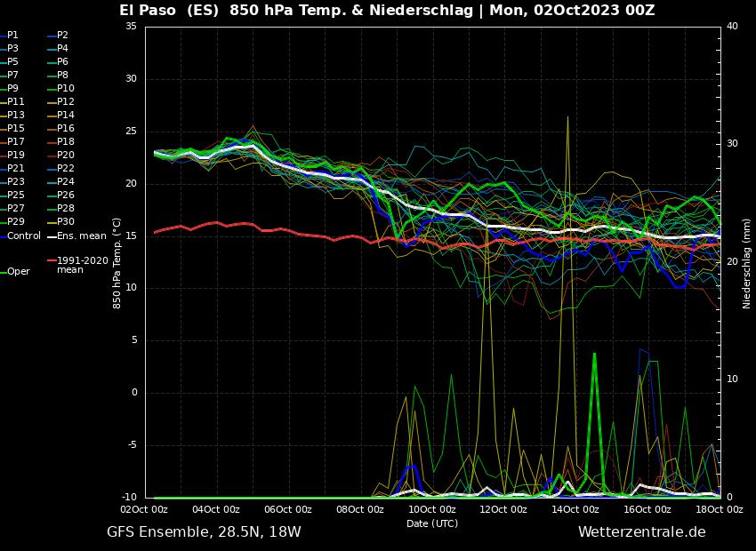
Task: Select the 14Oct 00z date tick label
Action: [575, 509]
